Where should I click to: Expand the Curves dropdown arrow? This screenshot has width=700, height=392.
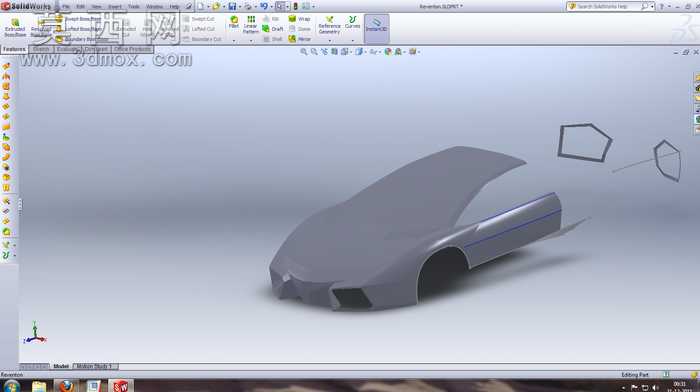[352, 41]
